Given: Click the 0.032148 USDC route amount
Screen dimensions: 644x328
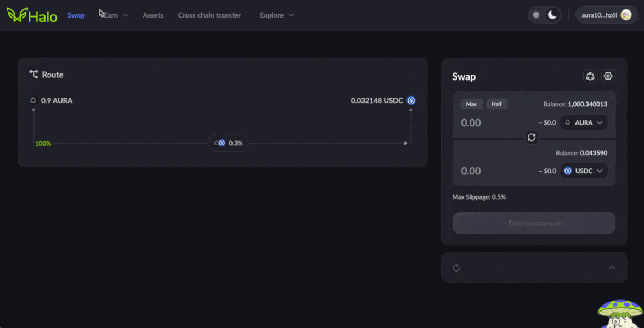Looking at the screenshot, I should tap(377, 100).
